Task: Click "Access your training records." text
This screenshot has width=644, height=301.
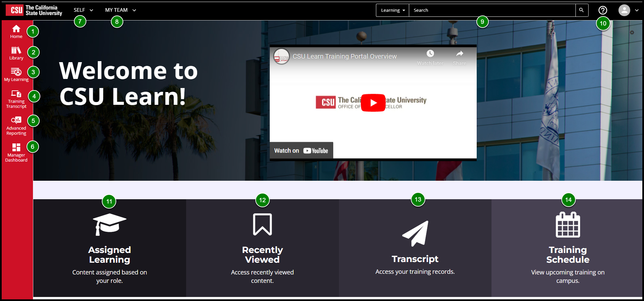Action: coord(415,272)
